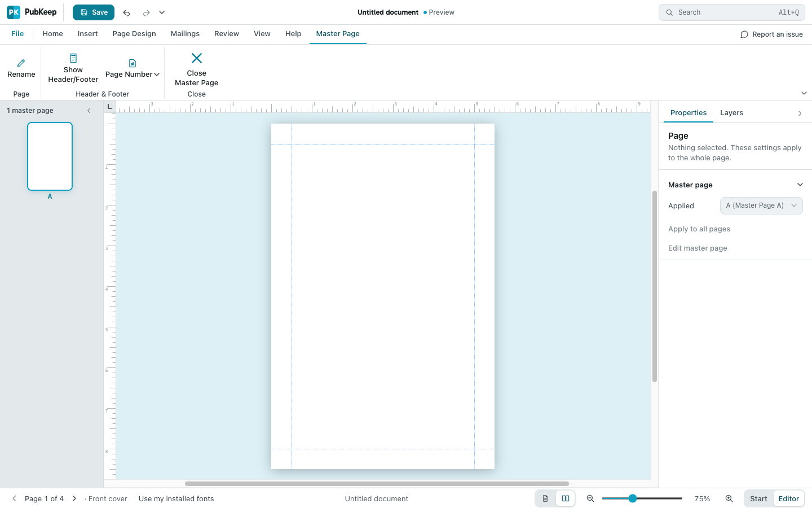Open the quick access customize chevron
812x508 pixels.
(x=162, y=12)
